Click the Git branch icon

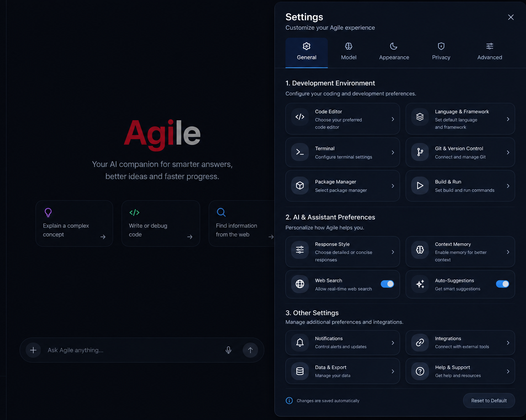pos(420,152)
